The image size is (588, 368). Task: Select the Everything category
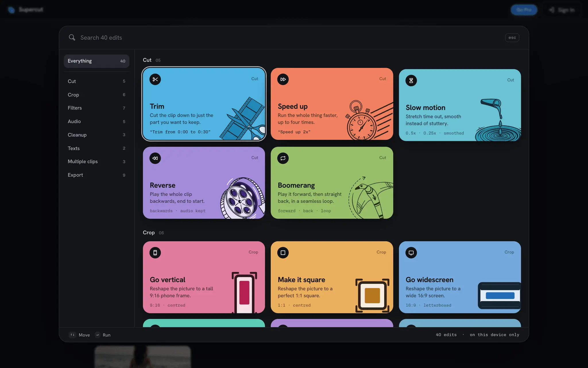(96, 61)
